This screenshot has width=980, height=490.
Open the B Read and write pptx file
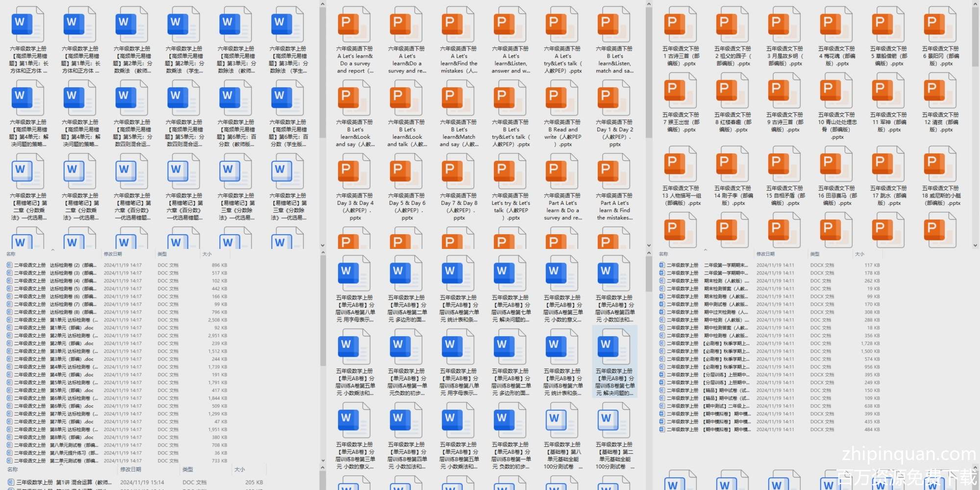click(x=563, y=99)
